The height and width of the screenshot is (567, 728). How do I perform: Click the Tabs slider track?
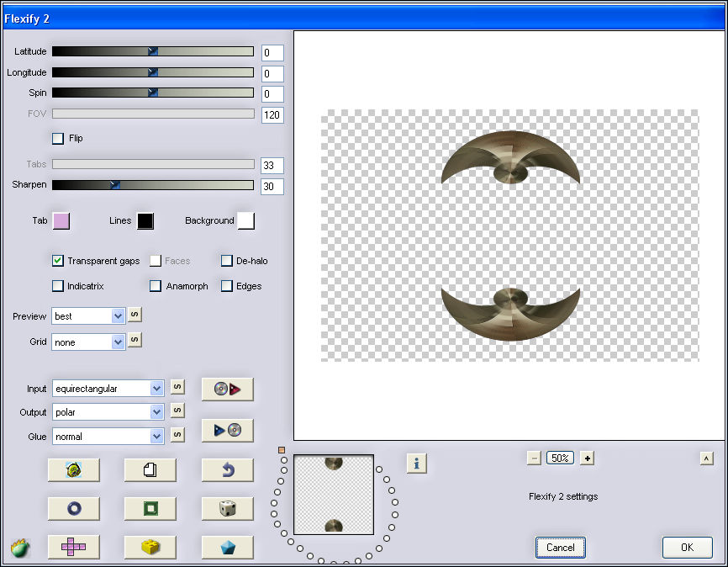[153, 164]
